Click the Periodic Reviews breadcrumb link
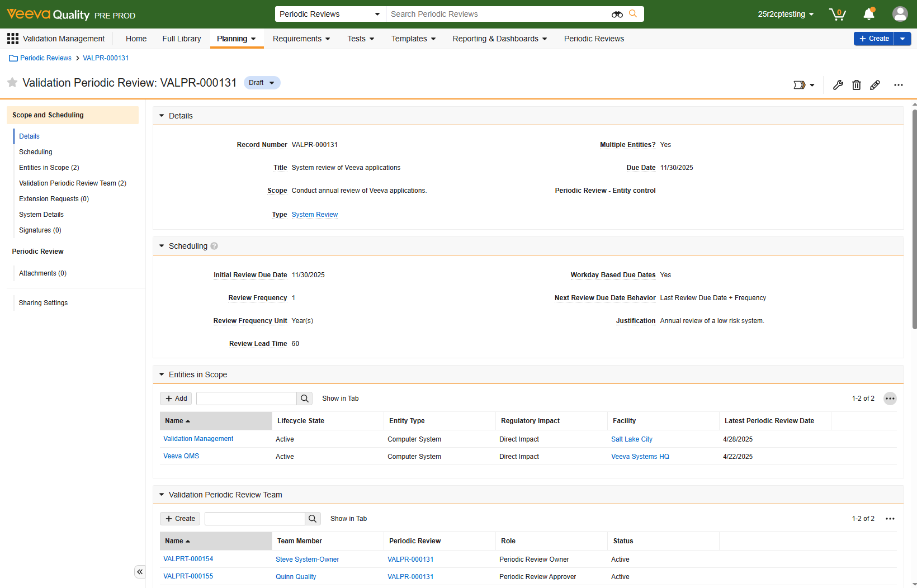The width and height of the screenshot is (917, 588). pyautogui.click(x=46, y=58)
